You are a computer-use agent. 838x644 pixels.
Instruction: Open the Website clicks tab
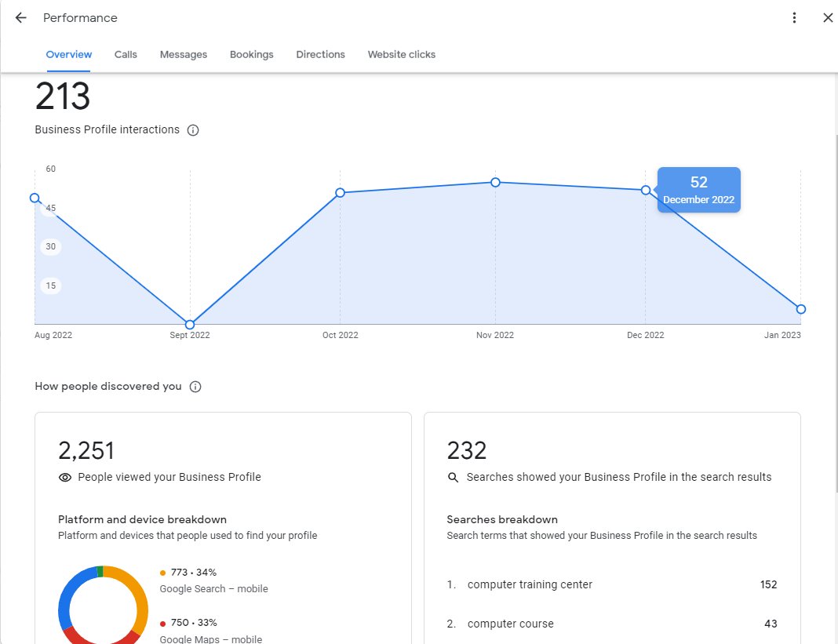[x=401, y=54]
